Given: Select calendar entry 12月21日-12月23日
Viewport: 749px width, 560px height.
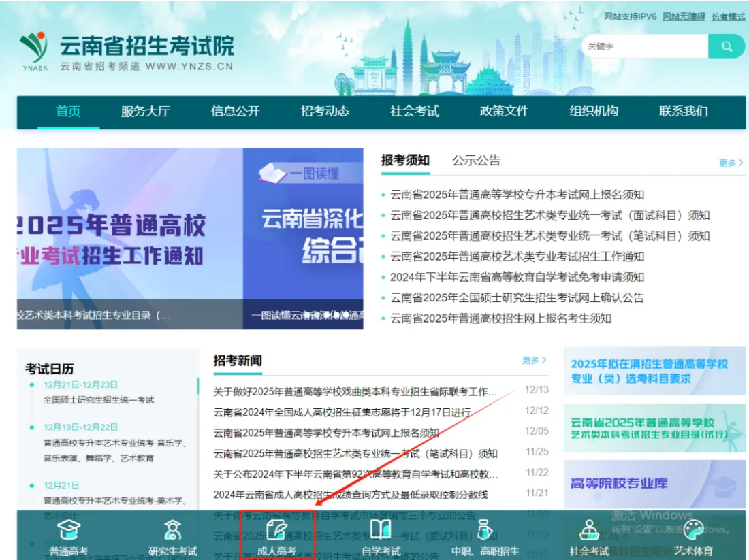Looking at the screenshot, I should click(81, 385).
